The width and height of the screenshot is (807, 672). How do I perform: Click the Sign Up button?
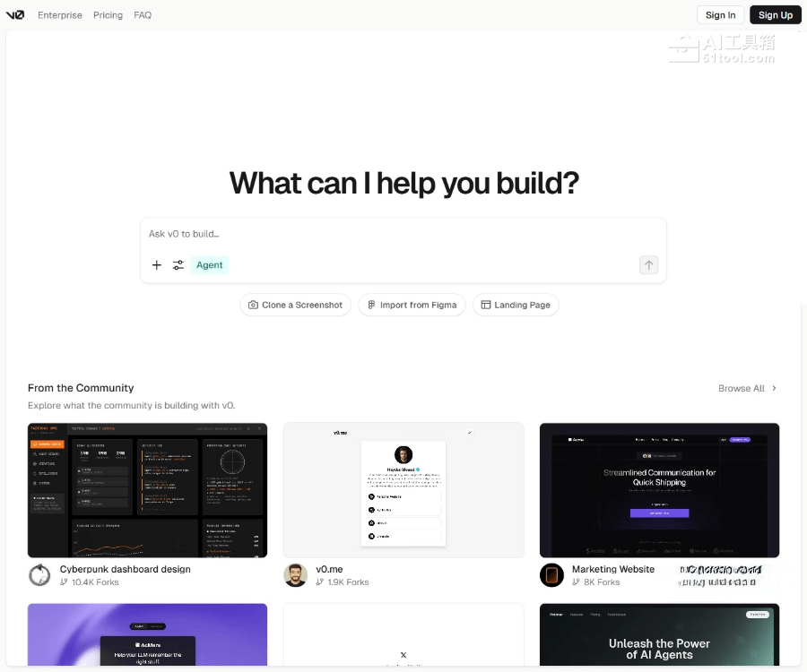[x=775, y=15]
